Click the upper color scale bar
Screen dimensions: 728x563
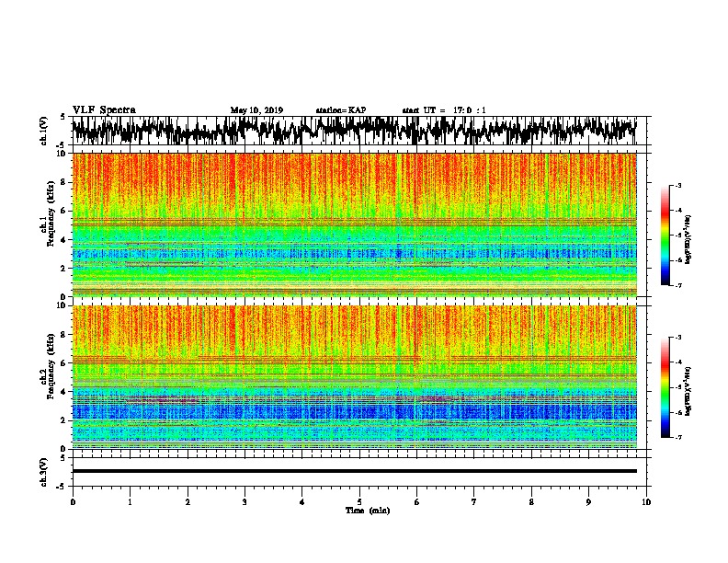(x=665, y=236)
